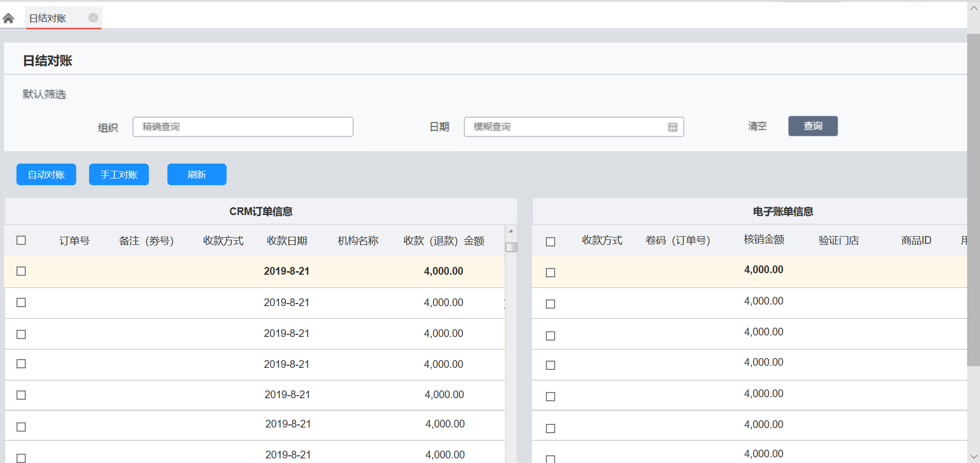The height and width of the screenshot is (463, 980).
Task: Tick the third 电子账单 row checkbox
Action: tap(551, 336)
